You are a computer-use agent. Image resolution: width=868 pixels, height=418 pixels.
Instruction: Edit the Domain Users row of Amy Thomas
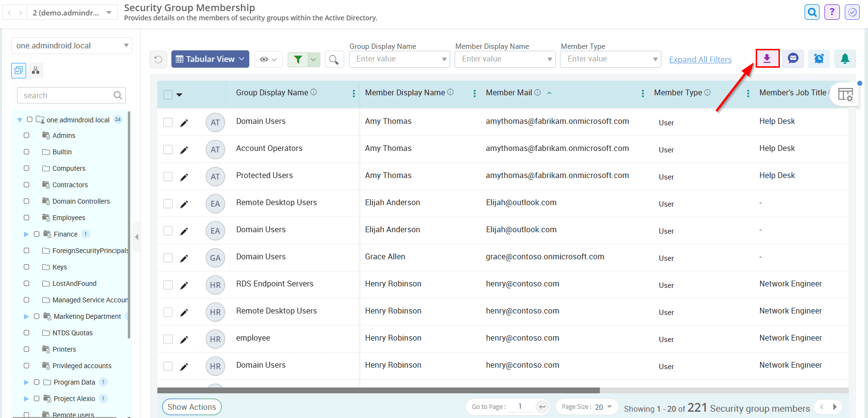coord(184,123)
